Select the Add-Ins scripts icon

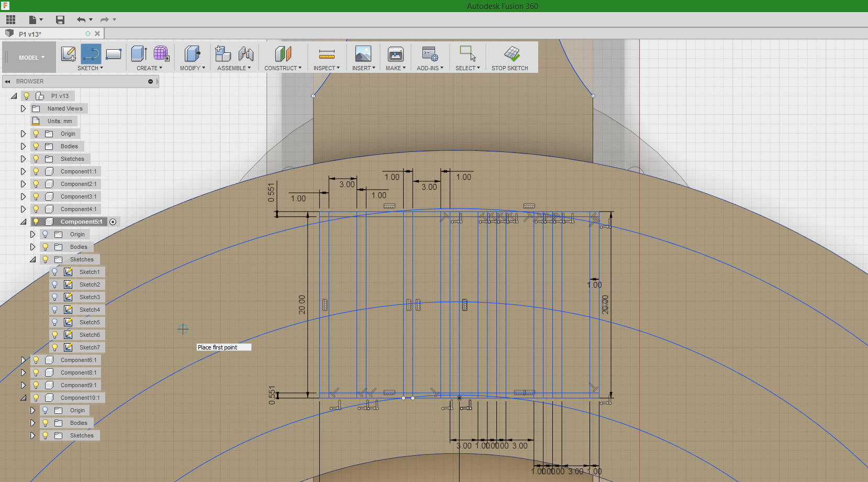click(430, 53)
